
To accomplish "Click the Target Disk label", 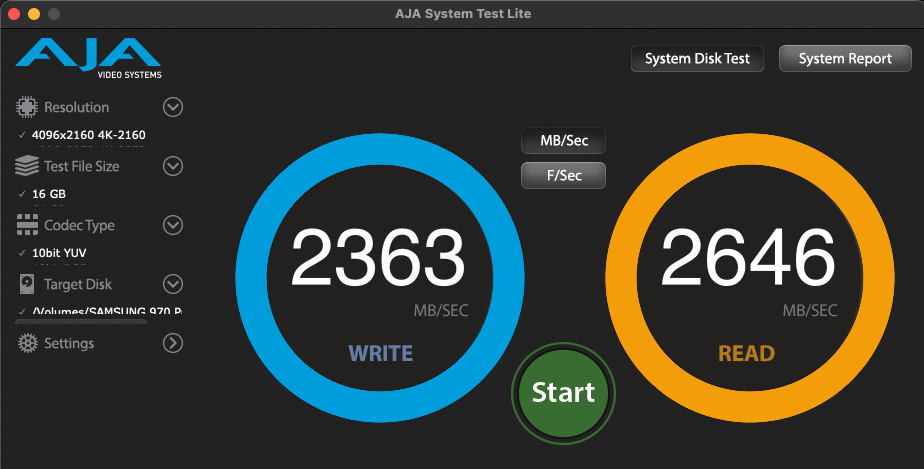I will tap(78, 285).
